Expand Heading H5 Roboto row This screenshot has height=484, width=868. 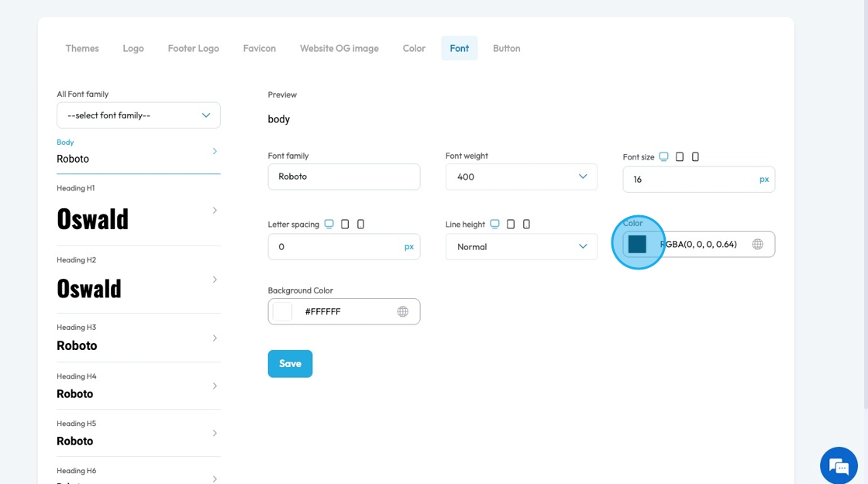139,433
